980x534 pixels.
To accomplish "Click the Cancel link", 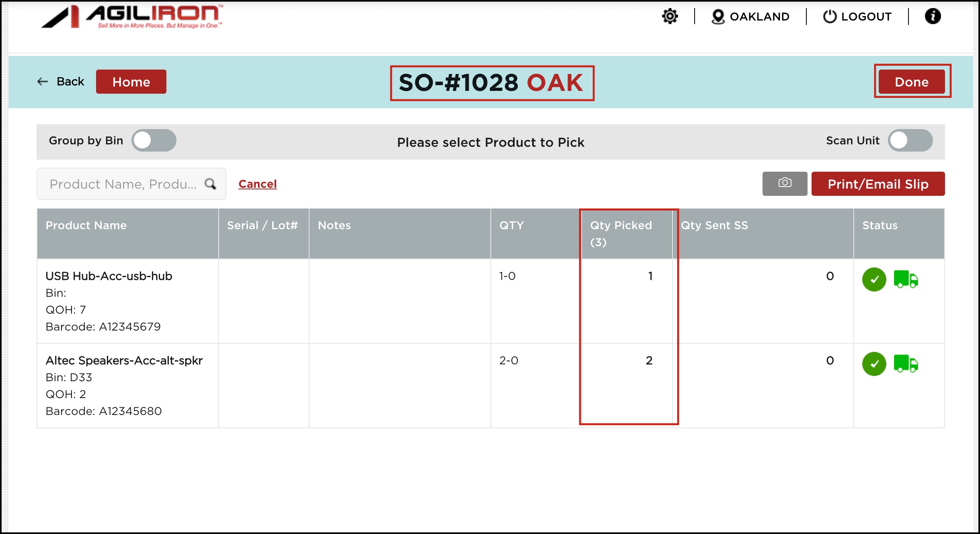I will 257,184.
